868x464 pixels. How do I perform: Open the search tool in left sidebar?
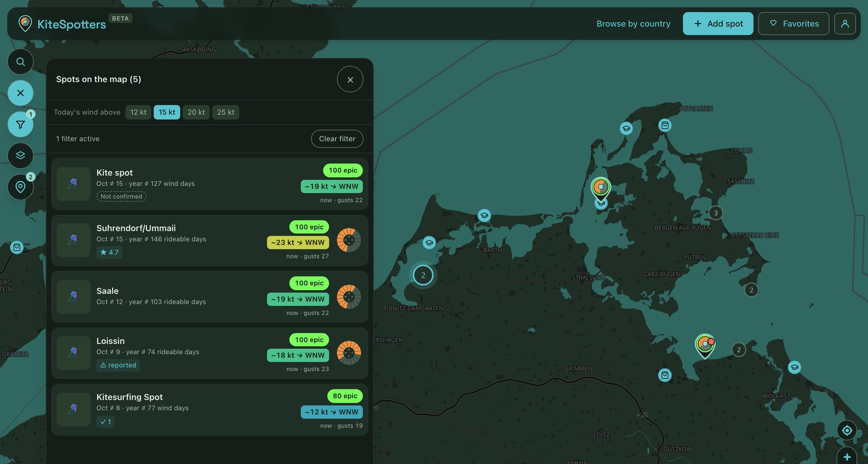(x=20, y=62)
